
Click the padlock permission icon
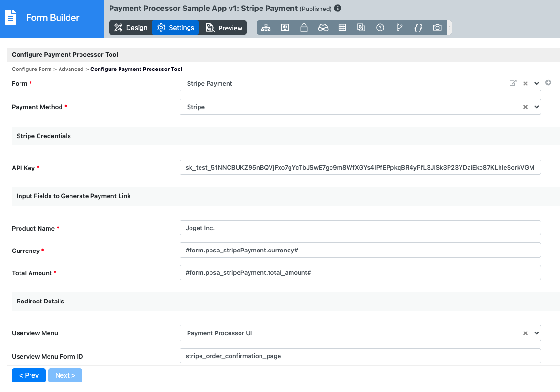pos(304,28)
